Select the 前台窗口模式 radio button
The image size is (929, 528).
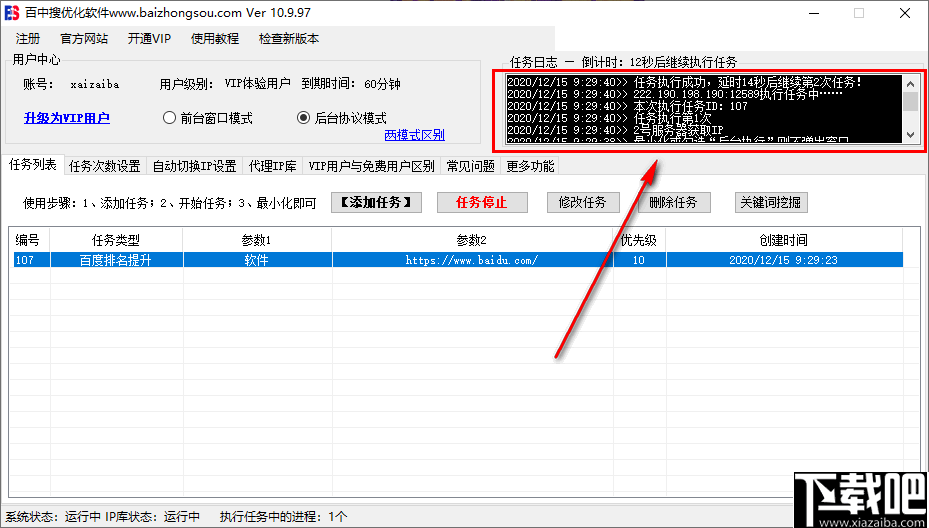[207, 118]
